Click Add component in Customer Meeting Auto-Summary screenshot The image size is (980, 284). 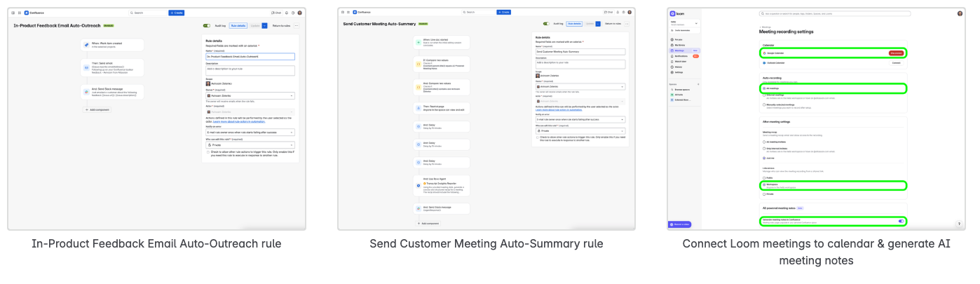pyautogui.click(x=428, y=224)
